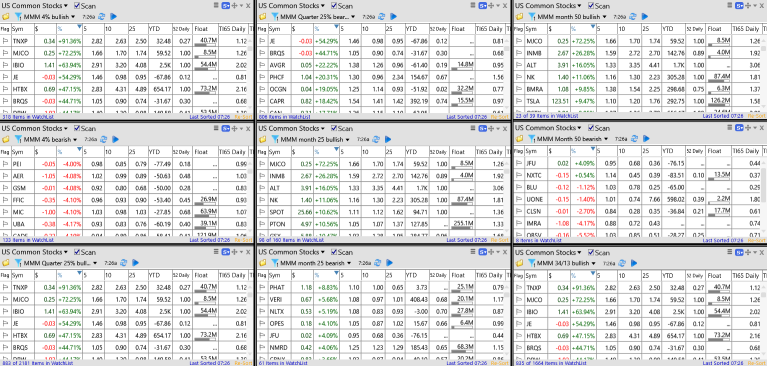Uncheck Scan in the MMM 4% bullish panel
Image resolution: width=767 pixels, height=366 pixels.
(x=77, y=5)
